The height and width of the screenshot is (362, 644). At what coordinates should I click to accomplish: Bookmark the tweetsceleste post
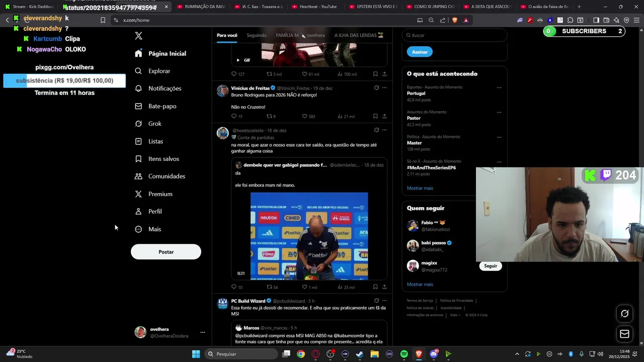(x=375, y=287)
